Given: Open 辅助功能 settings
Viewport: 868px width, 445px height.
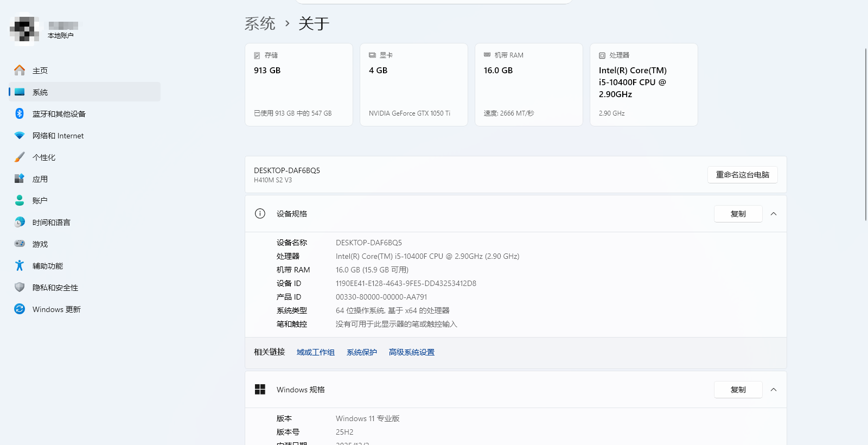Looking at the screenshot, I should pos(85,265).
